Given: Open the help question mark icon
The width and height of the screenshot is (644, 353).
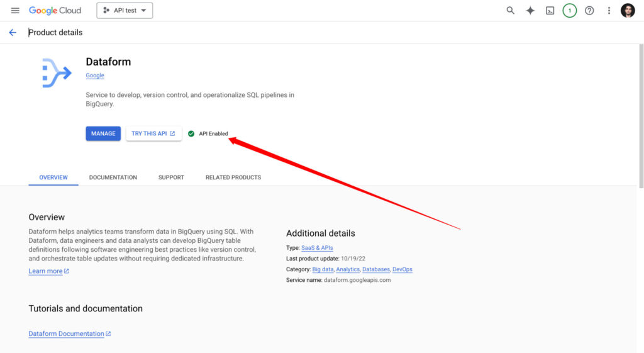Looking at the screenshot, I should point(589,11).
